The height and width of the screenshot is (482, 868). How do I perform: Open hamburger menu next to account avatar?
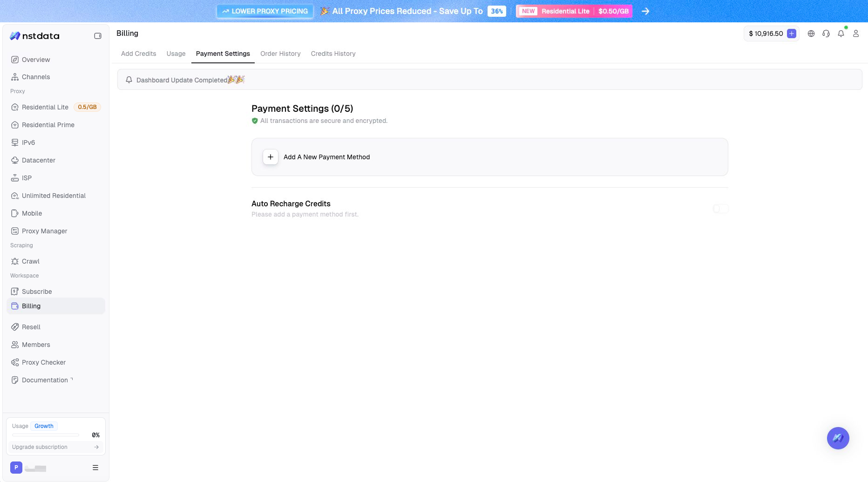[x=95, y=468]
